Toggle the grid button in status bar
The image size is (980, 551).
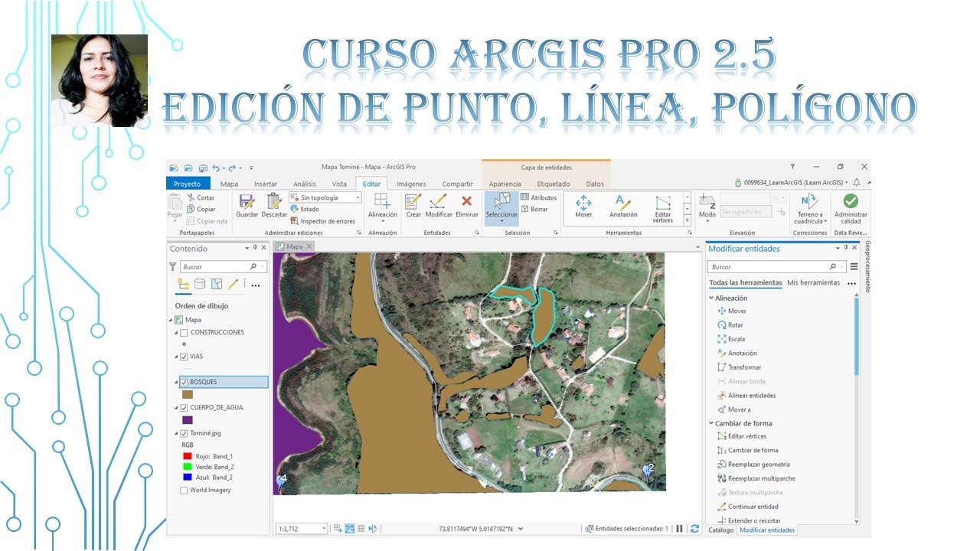pos(361,528)
